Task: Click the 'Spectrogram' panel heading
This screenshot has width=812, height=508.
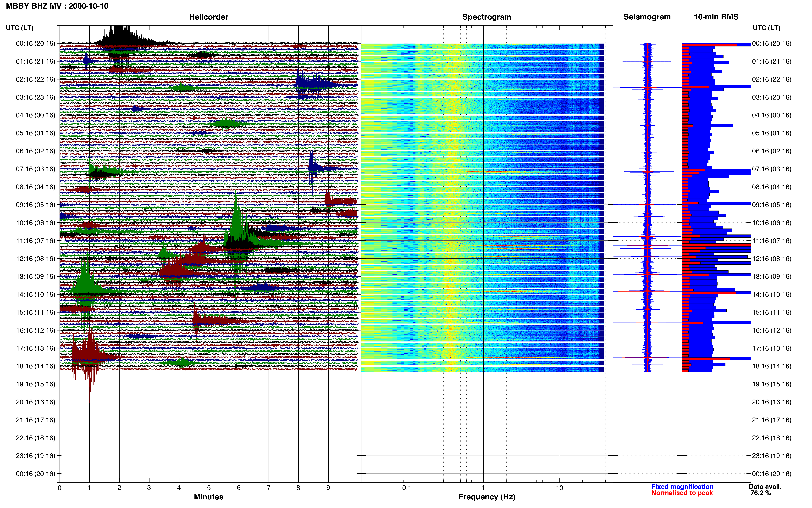Action: [x=487, y=17]
